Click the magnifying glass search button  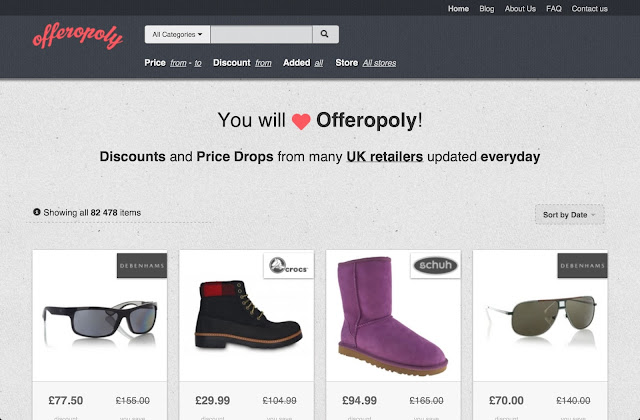pyautogui.click(x=325, y=34)
